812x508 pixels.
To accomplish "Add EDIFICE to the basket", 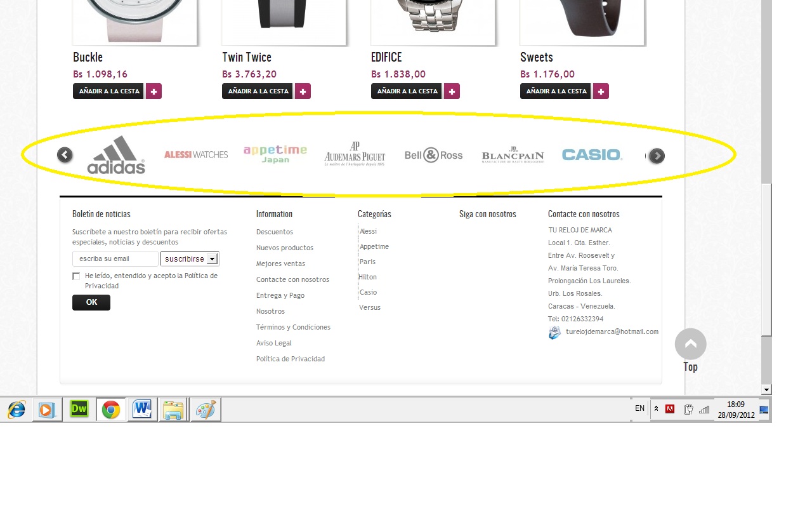I will point(407,91).
